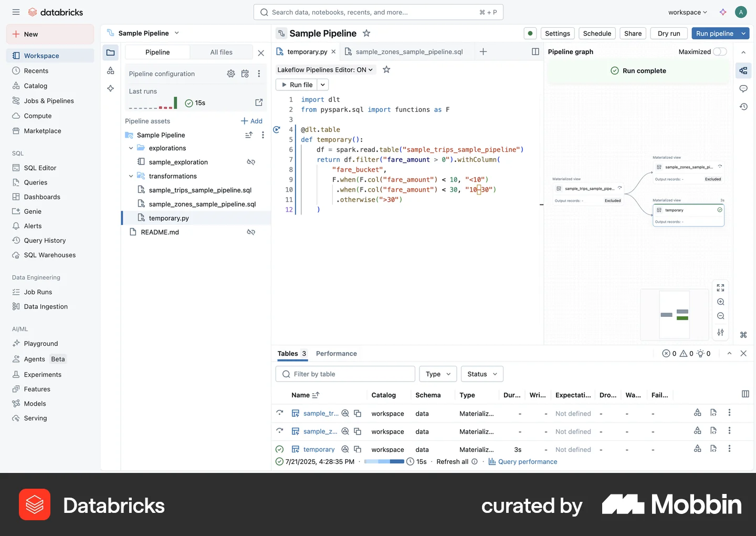The image size is (756, 536).
Task: Open the sample_zones_sample_pipeline.sql editor tab
Action: (404, 51)
